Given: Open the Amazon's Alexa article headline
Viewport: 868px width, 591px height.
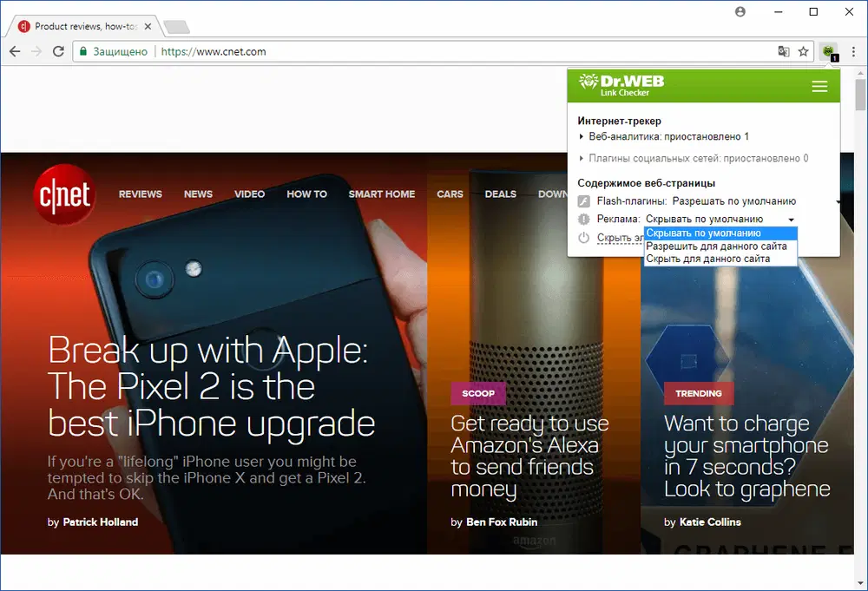Looking at the screenshot, I should (529, 456).
